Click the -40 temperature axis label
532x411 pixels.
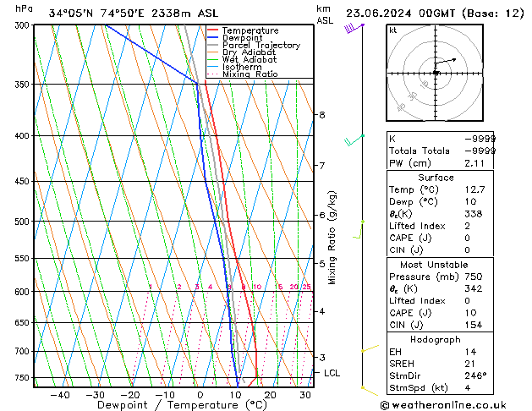(x=60, y=395)
